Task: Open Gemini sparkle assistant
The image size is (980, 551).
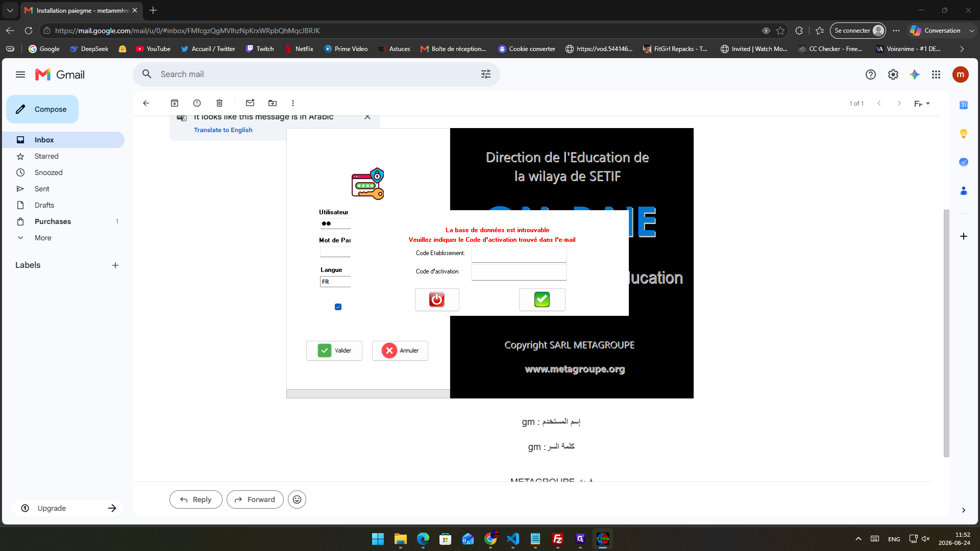Action: [x=915, y=74]
